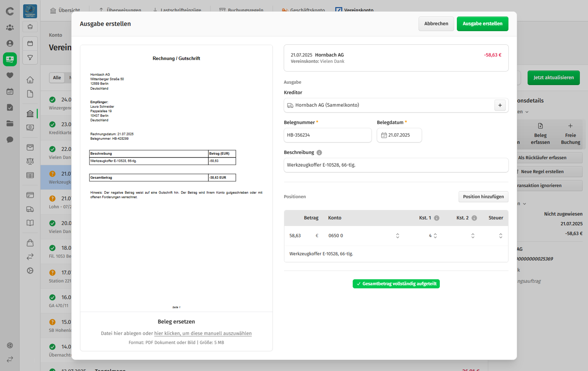This screenshot has width=588, height=371.
Task: Click the filter funnel icon in second sidebar
Action: 30,58
